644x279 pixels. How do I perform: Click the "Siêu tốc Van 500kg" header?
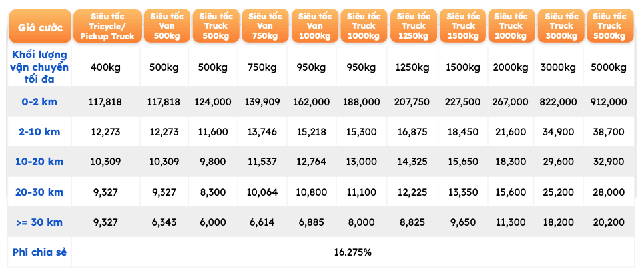pyautogui.click(x=163, y=26)
